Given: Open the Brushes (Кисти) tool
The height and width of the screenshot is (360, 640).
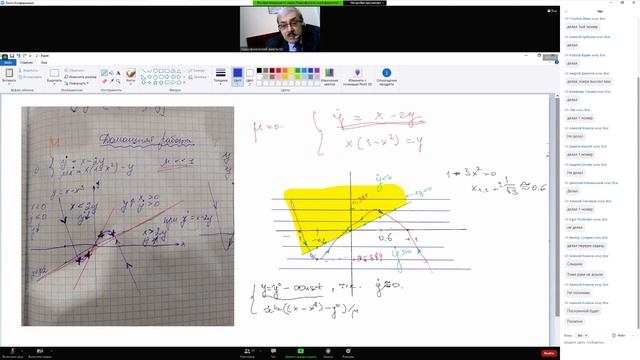Looking at the screenshot, I should tap(131, 73).
